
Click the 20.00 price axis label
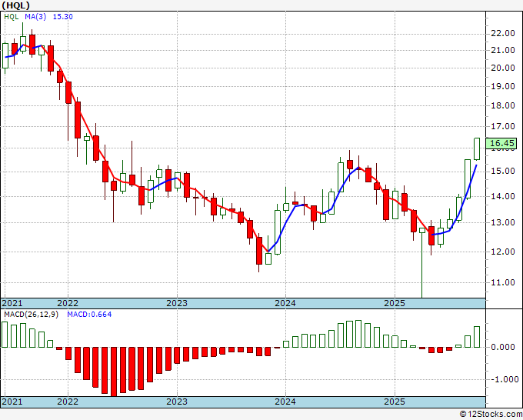tap(503, 68)
